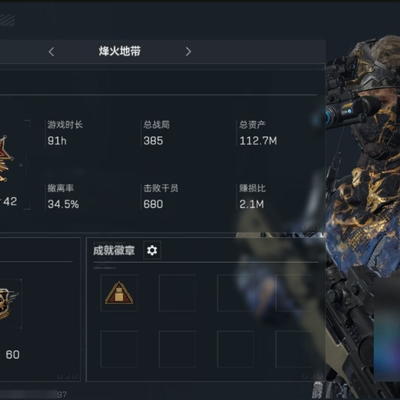Select the third empty badge slot, bottom row
400x400 pixels.
pos(235,349)
